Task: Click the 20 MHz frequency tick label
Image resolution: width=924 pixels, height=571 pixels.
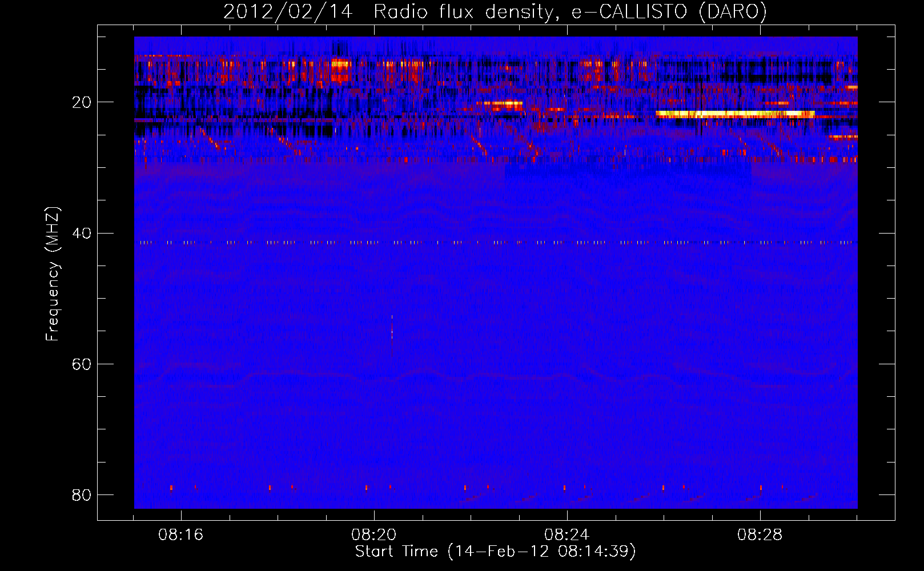Action: click(82, 103)
